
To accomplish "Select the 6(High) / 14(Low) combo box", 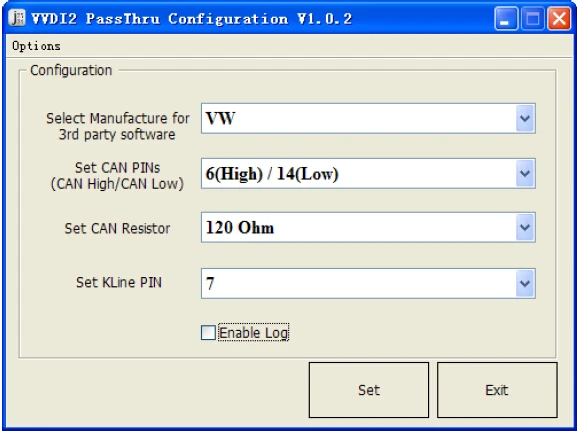I will coord(368,174).
